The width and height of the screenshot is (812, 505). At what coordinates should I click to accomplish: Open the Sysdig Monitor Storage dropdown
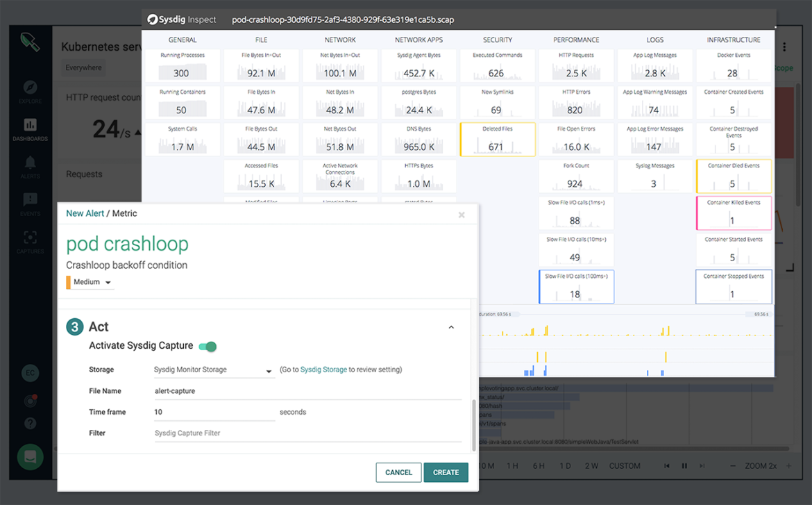point(213,370)
